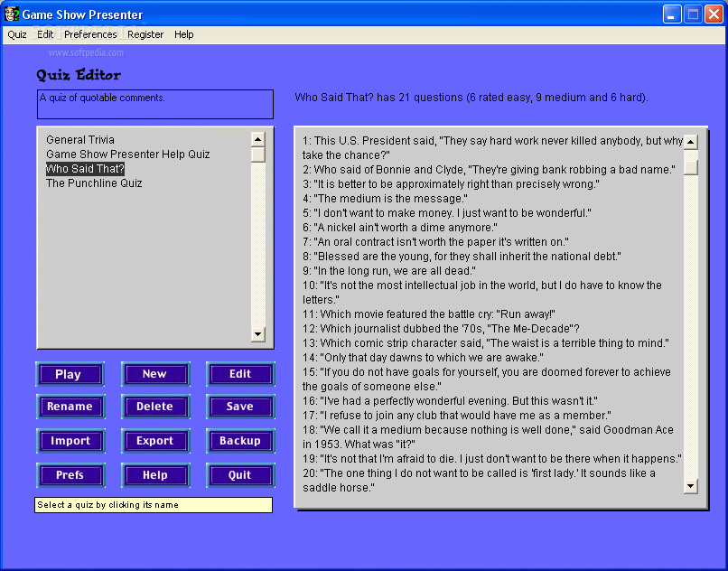Viewport: 728px width, 571px height.
Task: Open the Help menu
Action: pyautogui.click(x=184, y=34)
